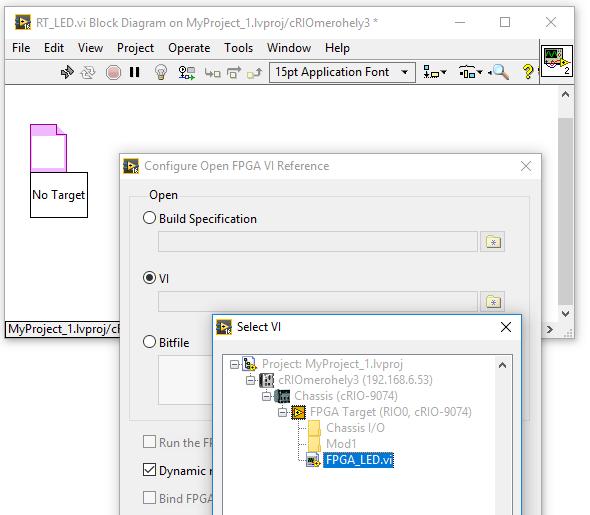Collapse the cRIOmerohely3 tree node

pyautogui.click(x=250, y=380)
